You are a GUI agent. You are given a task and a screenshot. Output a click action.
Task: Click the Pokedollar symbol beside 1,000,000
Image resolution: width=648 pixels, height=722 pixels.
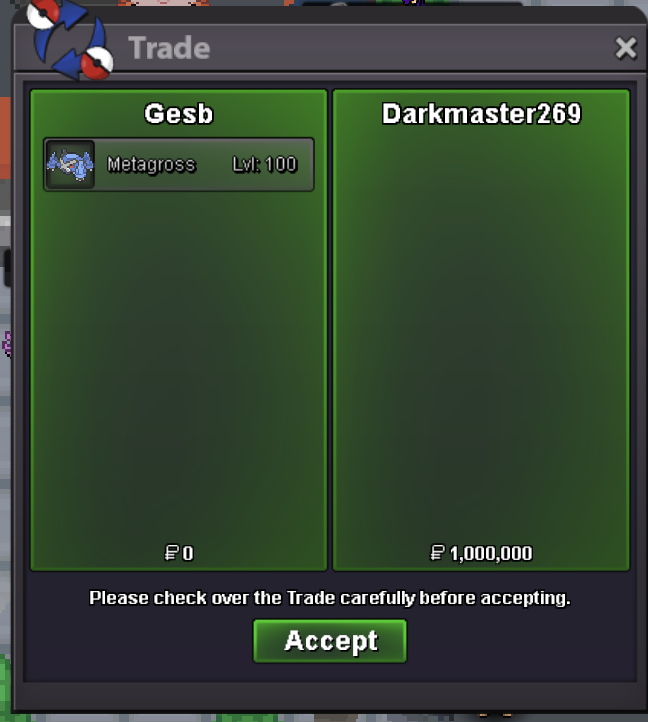(438, 553)
